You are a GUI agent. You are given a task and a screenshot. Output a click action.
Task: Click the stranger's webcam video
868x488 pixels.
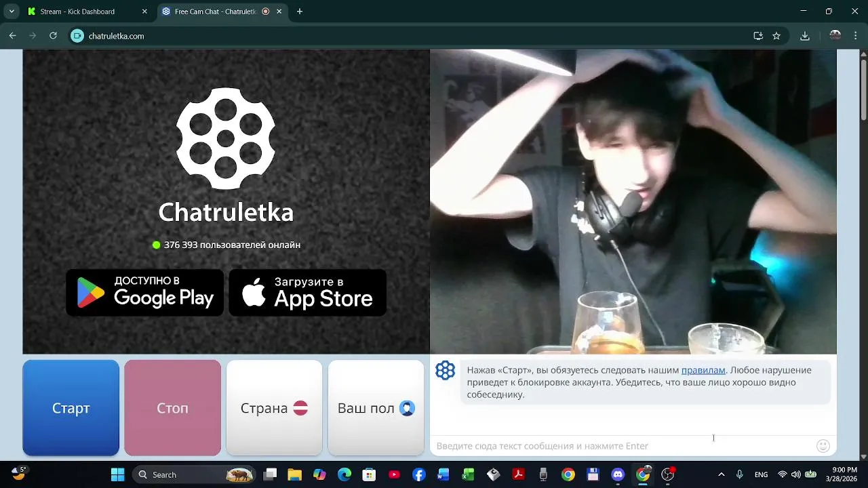633,201
